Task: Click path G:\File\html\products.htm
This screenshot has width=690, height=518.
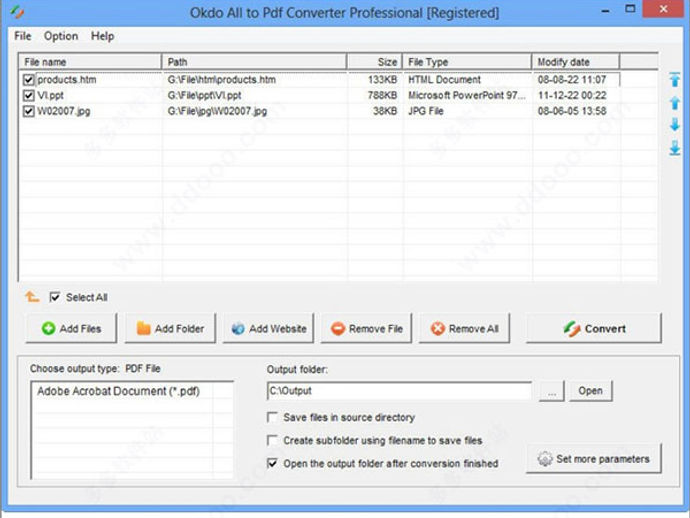Action: pos(222,80)
